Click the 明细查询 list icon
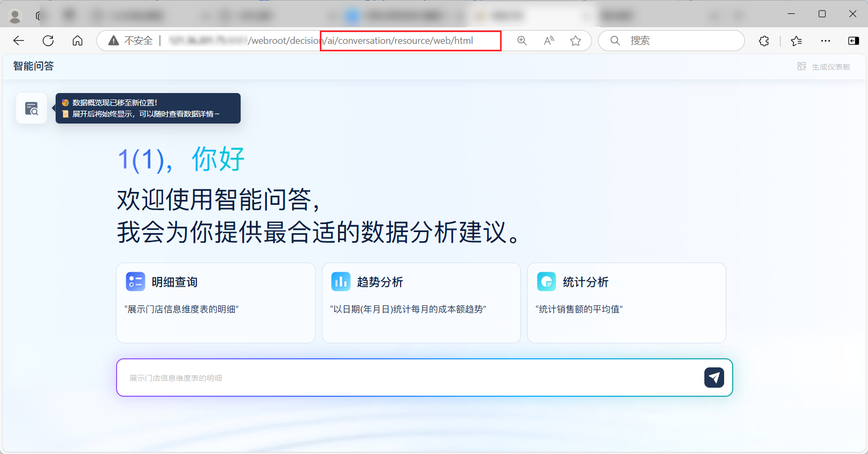This screenshot has height=454, width=868. [135, 281]
